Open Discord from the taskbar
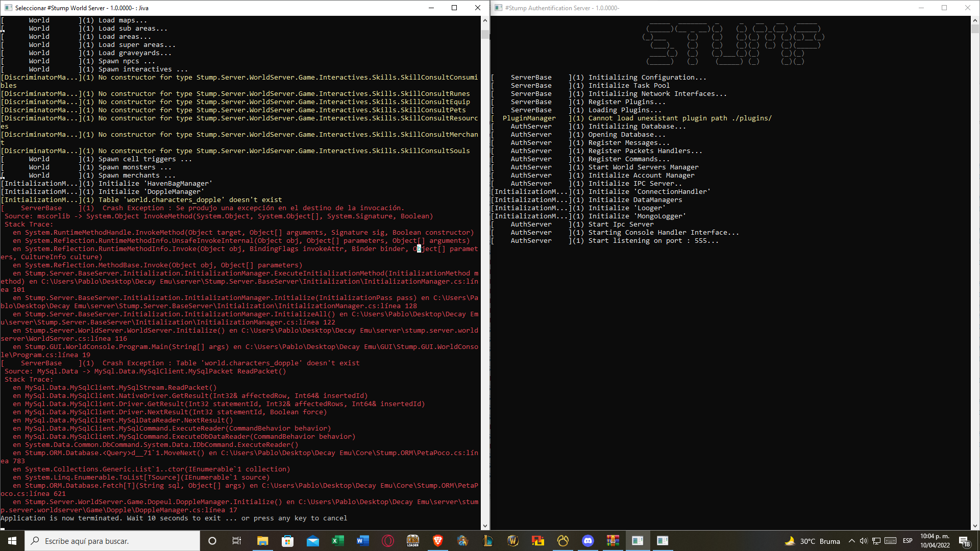The height and width of the screenshot is (551, 980). (x=587, y=541)
